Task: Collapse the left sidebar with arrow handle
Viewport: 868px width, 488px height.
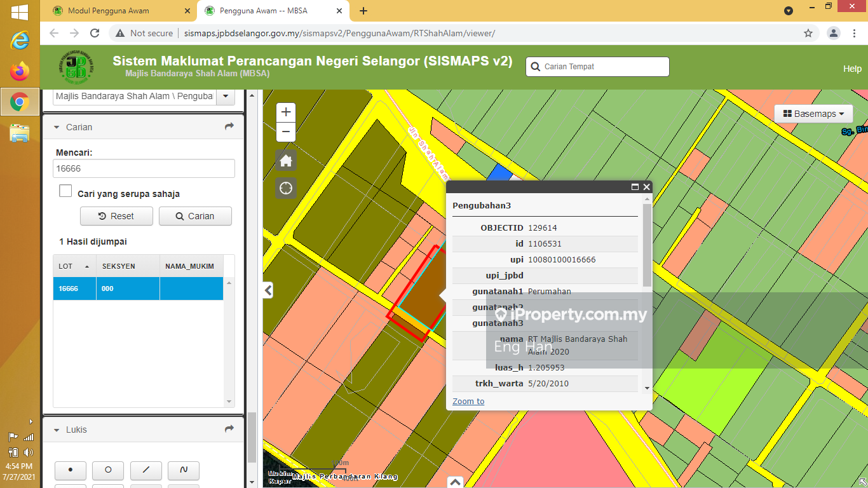Action: [x=268, y=290]
